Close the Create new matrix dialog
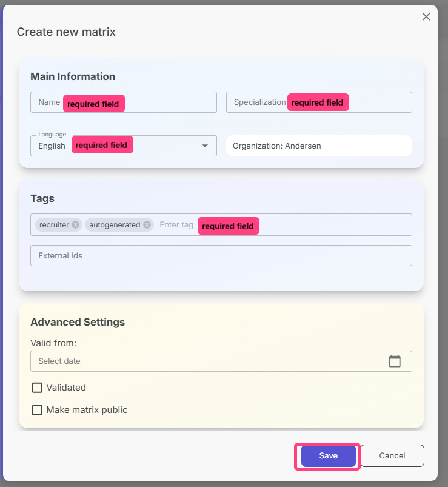Image resolution: width=448 pixels, height=487 pixels. click(x=426, y=17)
